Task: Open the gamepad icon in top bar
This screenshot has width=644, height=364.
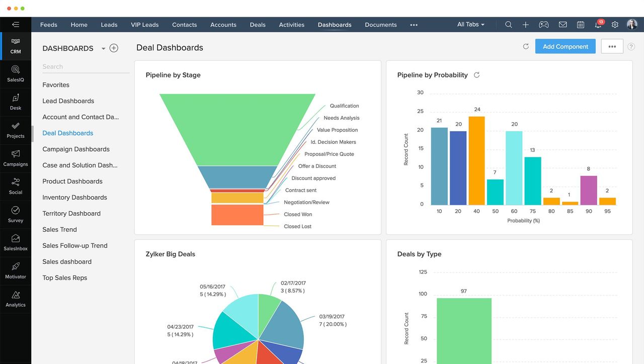Action: click(544, 25)
